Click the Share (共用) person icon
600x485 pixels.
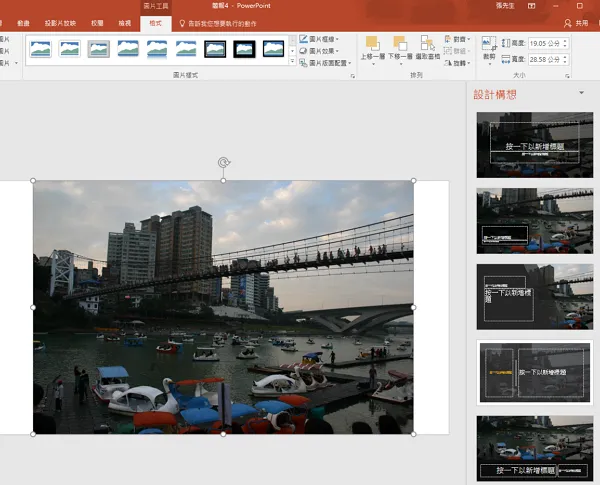point(567,23)
